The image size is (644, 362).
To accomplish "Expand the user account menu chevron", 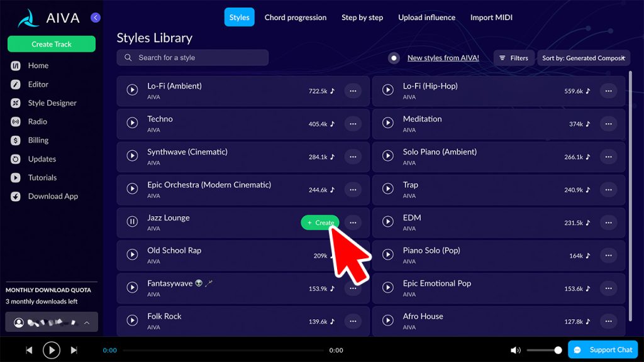I will click(87, 323).
